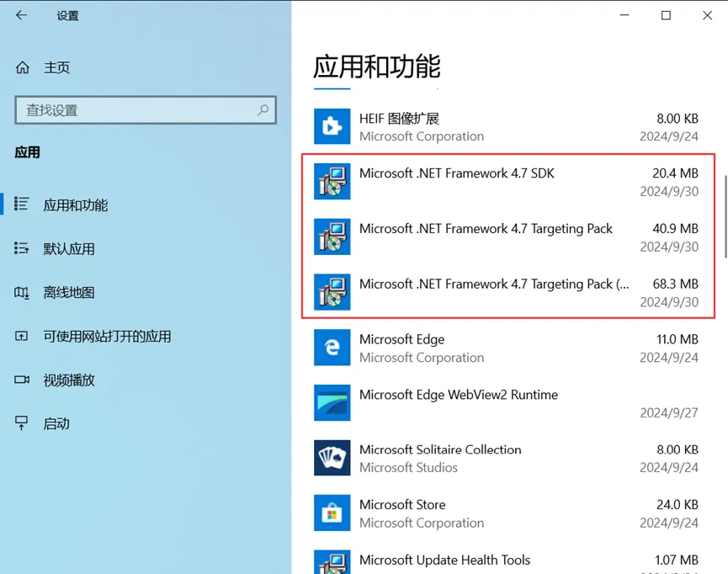The image size is (728, 574).
Task: Click the Microsoft Store bag icon
Action: (x=332, y=513)
